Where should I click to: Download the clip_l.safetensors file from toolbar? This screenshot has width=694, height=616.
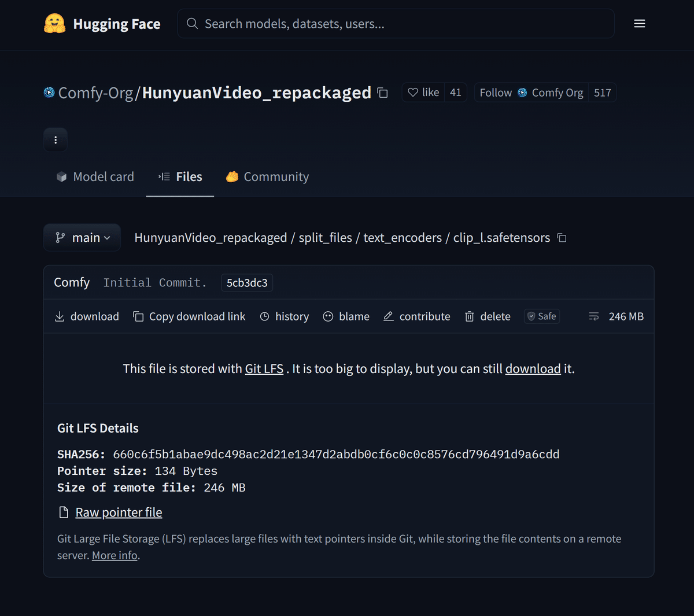point(87,316)
